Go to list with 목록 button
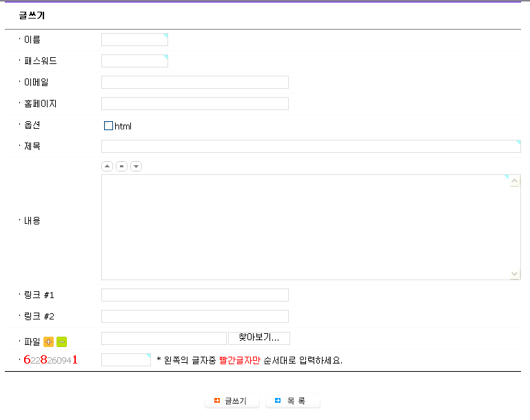This screenshot has width=530, height=420. (x=293, y=401)
